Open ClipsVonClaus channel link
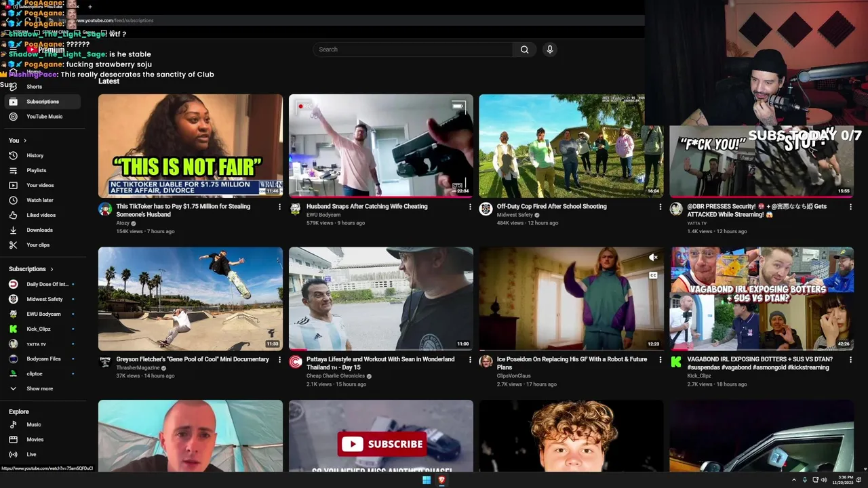The width and height of the screenshot is (868, 488). tap(513, 375)
